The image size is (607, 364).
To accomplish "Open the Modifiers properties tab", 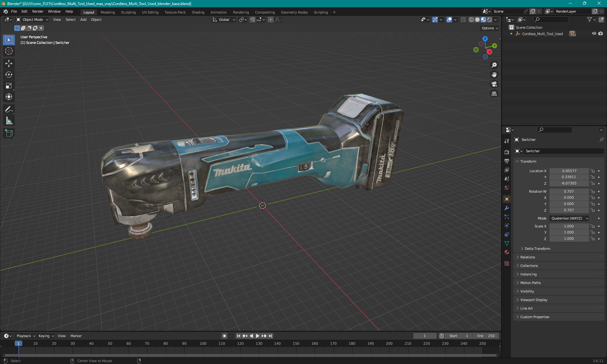I will (x=507, y=208).
